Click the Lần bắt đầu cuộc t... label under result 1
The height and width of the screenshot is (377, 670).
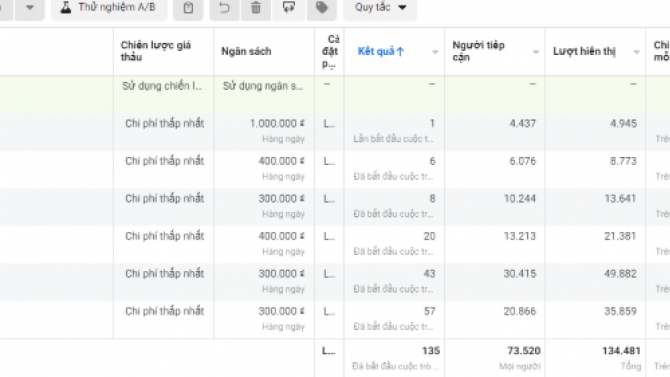(393, 139)
